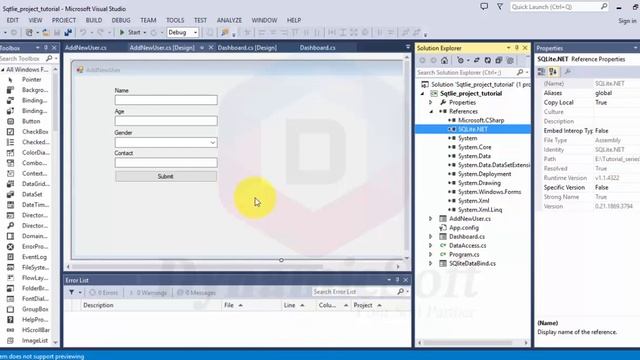The height and width of the screenshot is (360, 640).
Task: Expand the SQliteDataBind.cs file node
Action: pyautogui.click(x=431, y=264)
